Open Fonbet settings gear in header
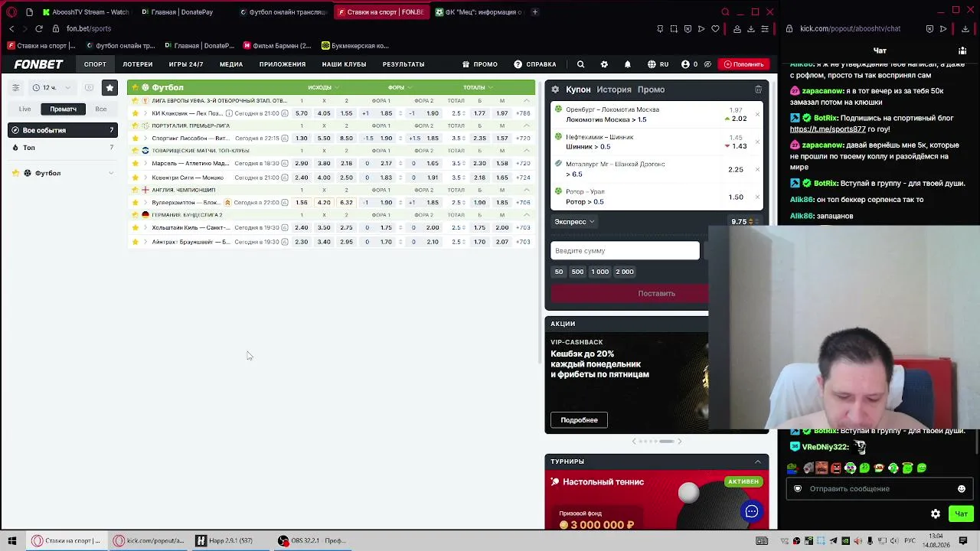The width and height of the screenshot is (980, 551). coord(604,64)
